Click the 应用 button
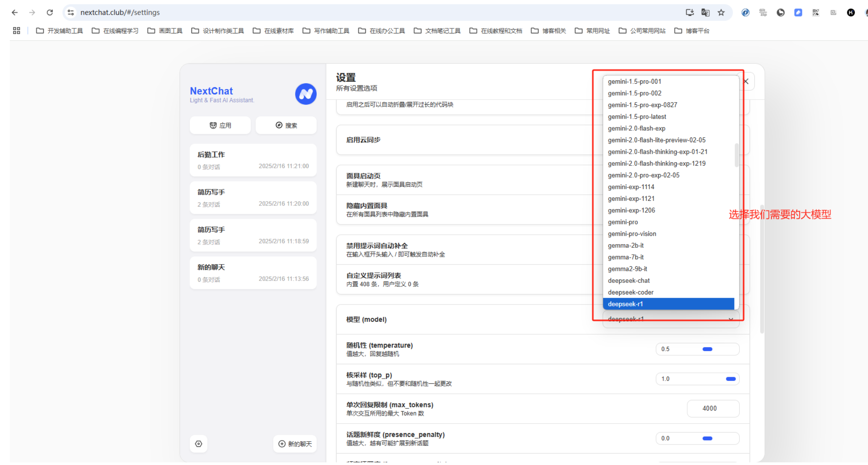This screenshot has width=868, height=465. click(220, 125)
